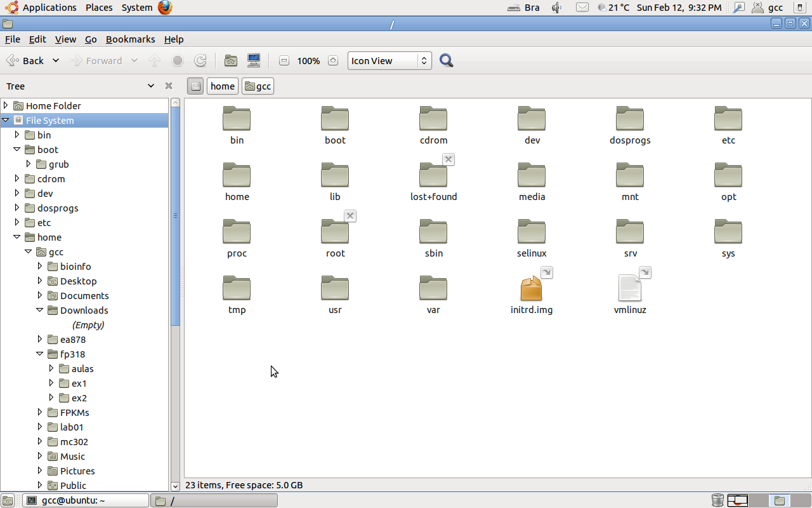Screen dimensions: 812x508
Task: Open the View menu
Action: 65,39
